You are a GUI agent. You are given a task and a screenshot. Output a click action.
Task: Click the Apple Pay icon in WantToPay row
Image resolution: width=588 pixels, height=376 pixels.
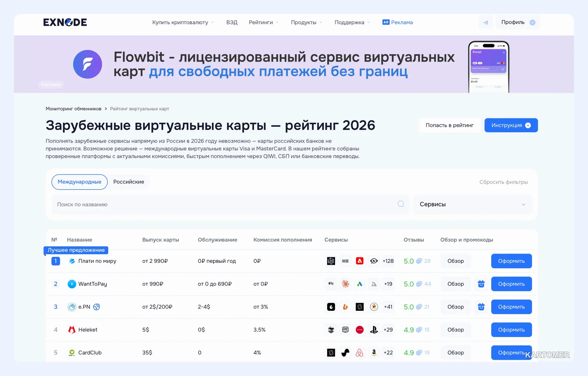[331, 284]
